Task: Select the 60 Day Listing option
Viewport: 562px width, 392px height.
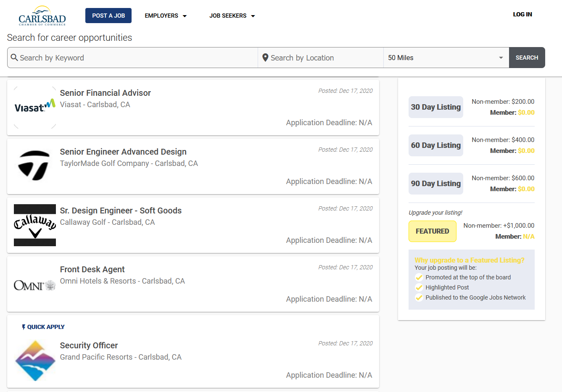Action: pyautogui.click(x=436, y=145)
